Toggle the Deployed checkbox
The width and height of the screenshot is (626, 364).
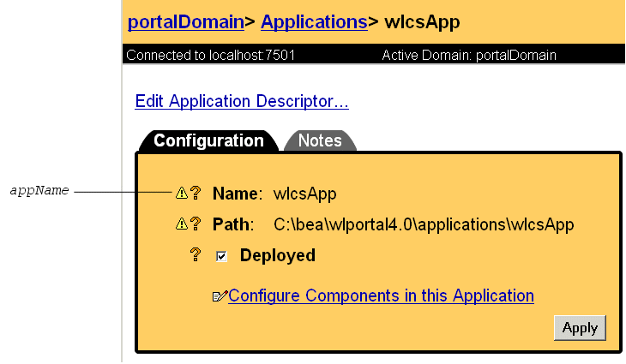(221, 256)
